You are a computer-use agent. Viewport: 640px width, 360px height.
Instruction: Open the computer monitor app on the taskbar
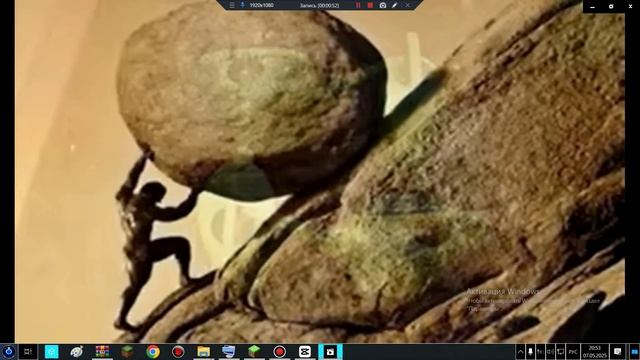pyautogui.click(x=229, y=351)
